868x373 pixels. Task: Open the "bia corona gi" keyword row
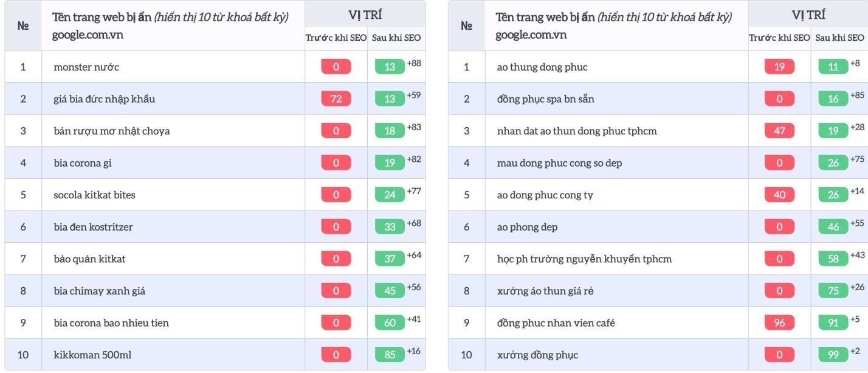(x=83, y=163)
